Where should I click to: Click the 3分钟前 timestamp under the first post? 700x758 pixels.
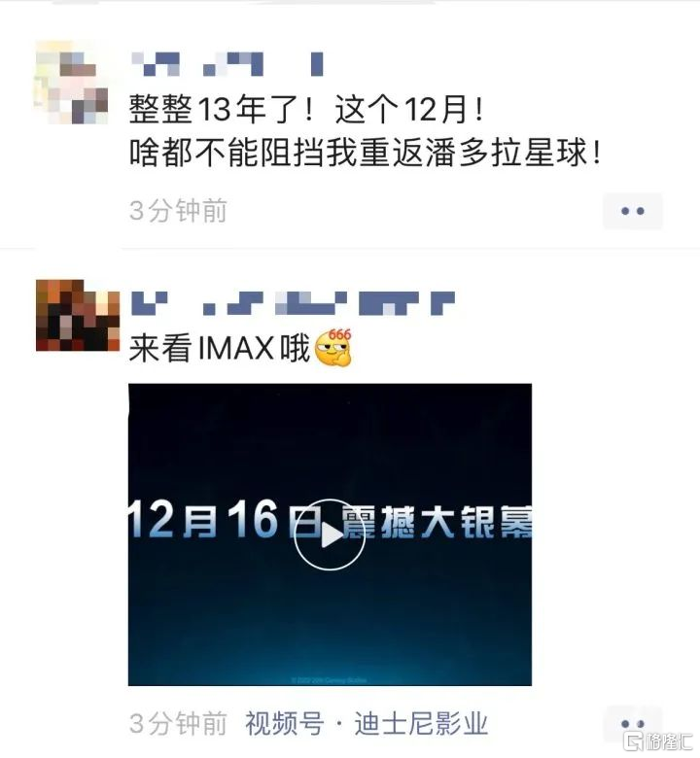[x=178, y=211]
